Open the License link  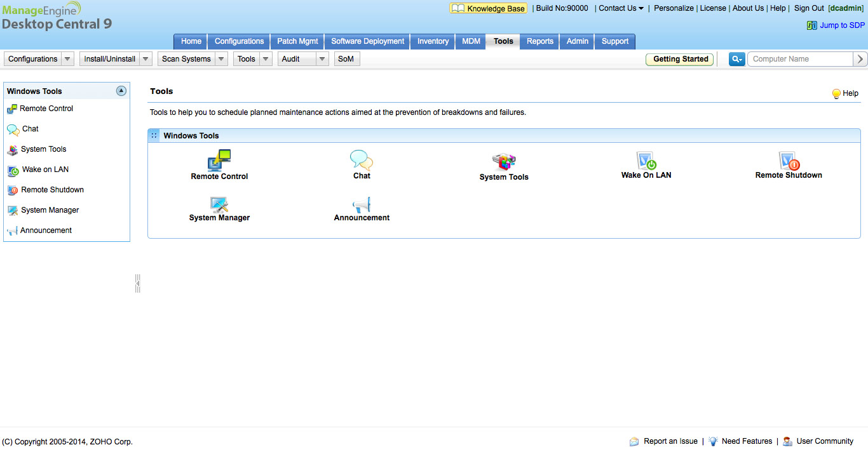tap(713, 8)
